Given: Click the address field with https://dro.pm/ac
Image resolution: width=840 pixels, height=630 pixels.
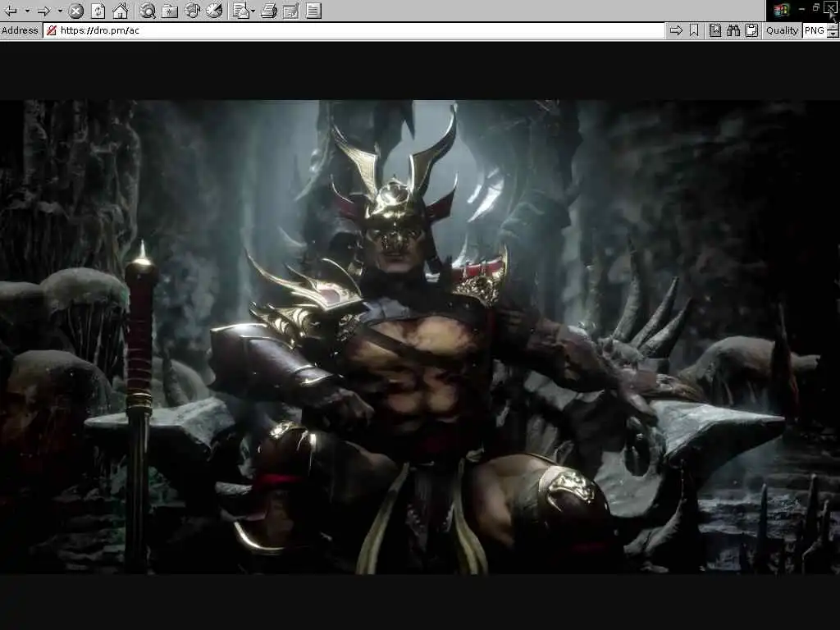Looking at the screenshot, I should tap(354, 30).
